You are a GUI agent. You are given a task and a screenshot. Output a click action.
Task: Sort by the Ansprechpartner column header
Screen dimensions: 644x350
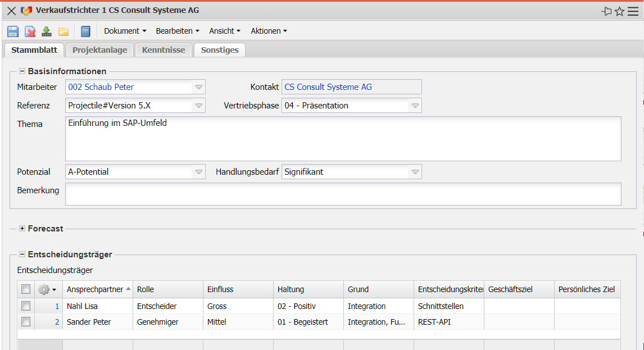(94, 289)
